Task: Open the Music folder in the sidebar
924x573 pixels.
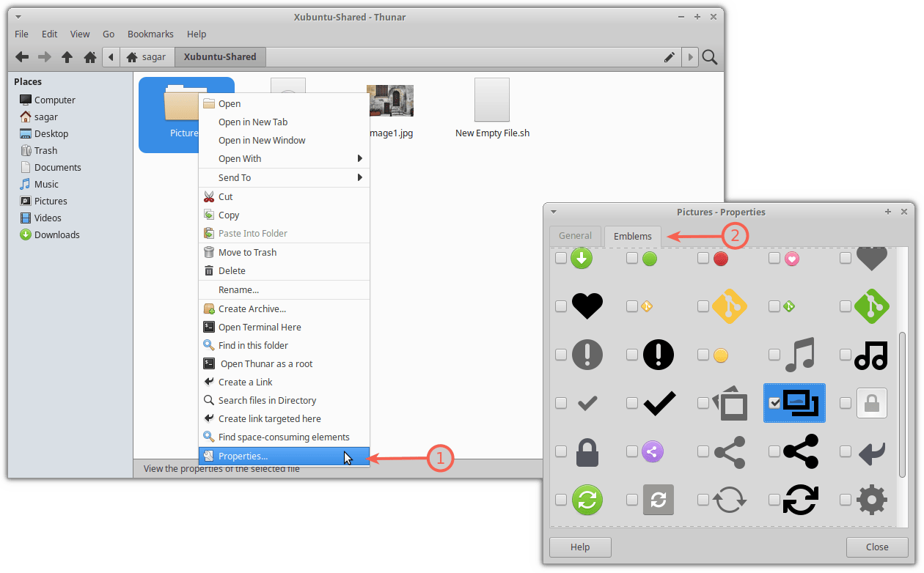Action: click(46, 184)
